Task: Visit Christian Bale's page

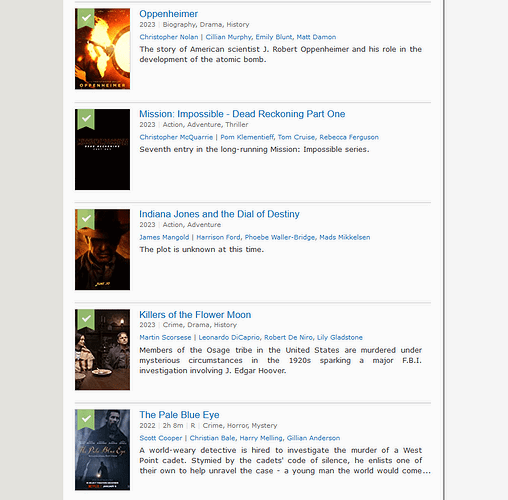Action: click(213, 438)
